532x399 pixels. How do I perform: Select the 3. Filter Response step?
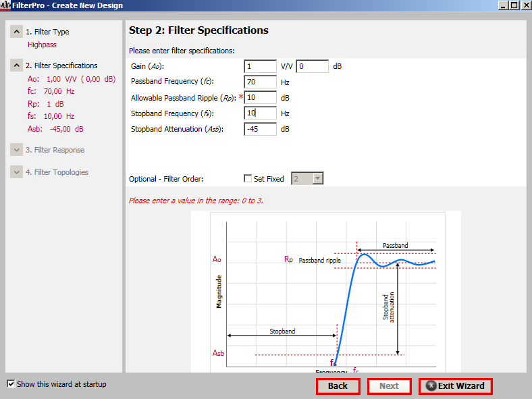click(55, 150)
